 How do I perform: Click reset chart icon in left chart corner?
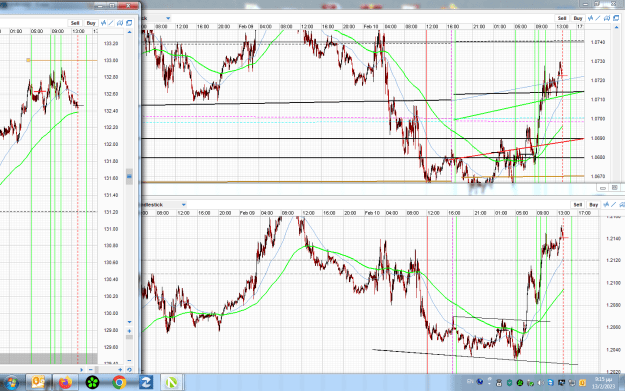tap(129, 370)
